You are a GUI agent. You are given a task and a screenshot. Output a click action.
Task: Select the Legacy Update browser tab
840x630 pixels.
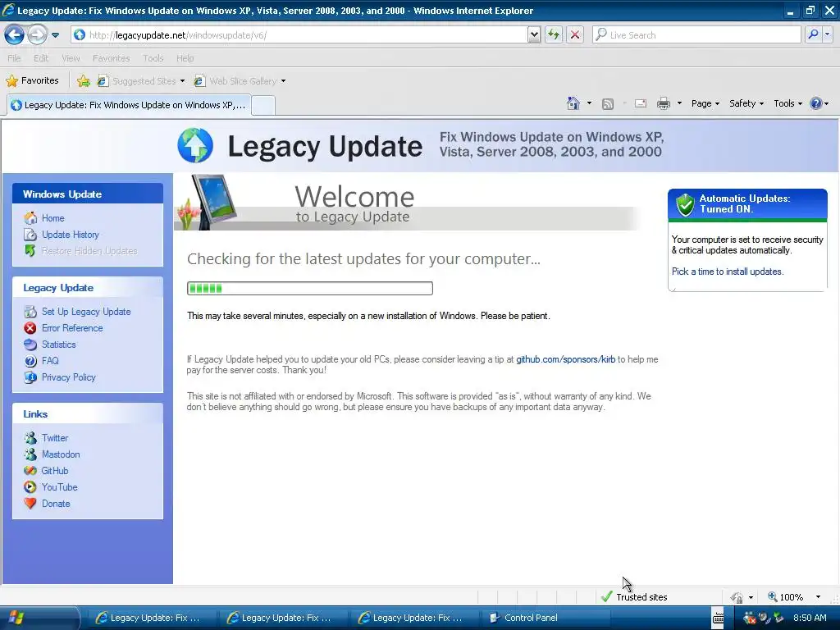[129, 105]
